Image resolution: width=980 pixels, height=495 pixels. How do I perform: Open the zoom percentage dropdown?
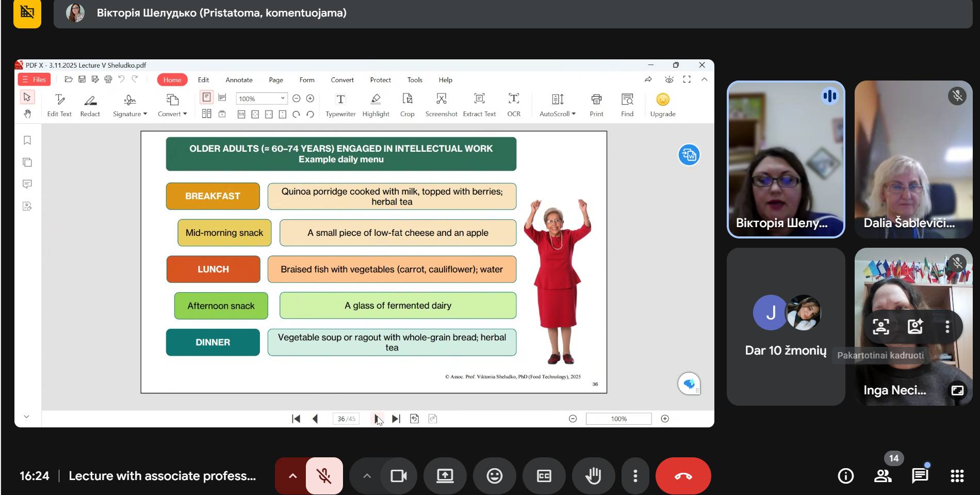coord(283,98)
